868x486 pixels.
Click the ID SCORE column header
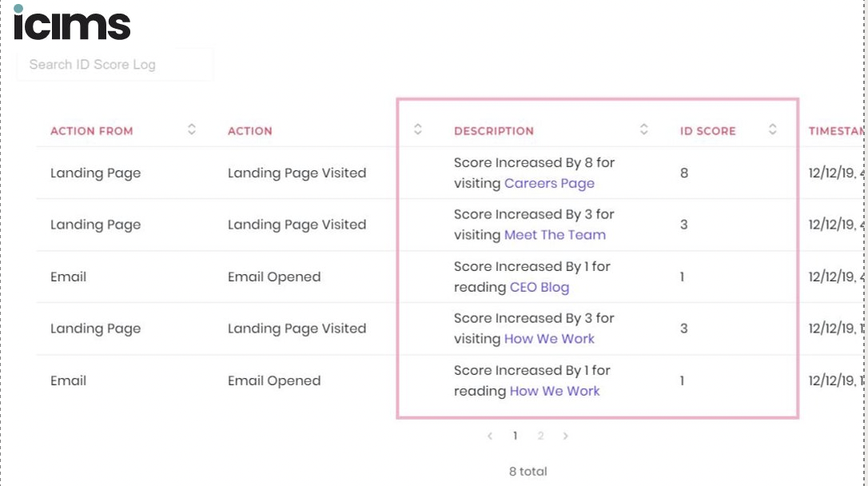(708, 131)
